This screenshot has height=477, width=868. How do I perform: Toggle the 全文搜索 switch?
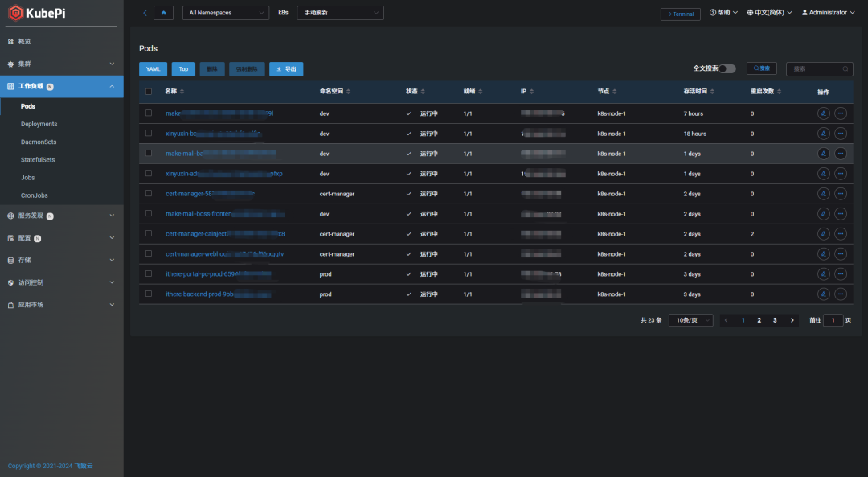point(727,68)
